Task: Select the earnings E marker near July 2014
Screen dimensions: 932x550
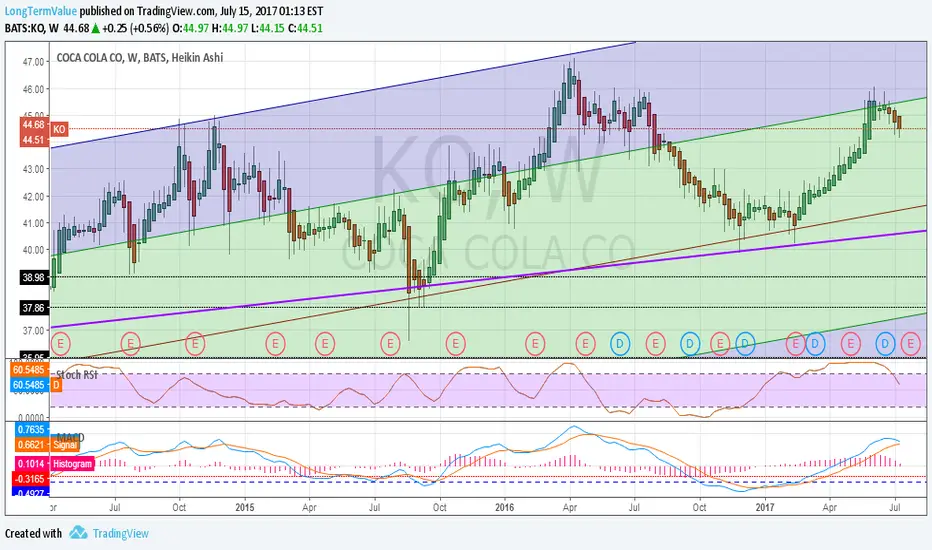Action: [x=130, y=343]
